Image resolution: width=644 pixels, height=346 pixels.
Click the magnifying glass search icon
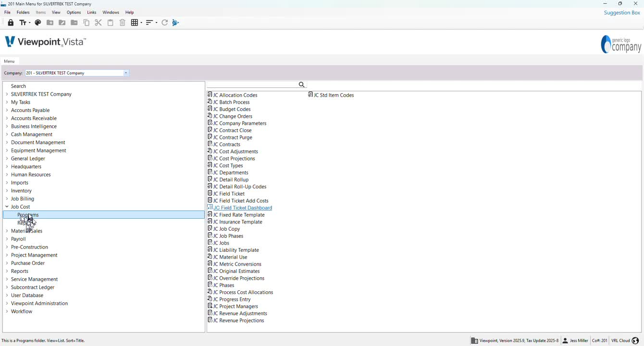pyautogui.click(x=302, y=85)
